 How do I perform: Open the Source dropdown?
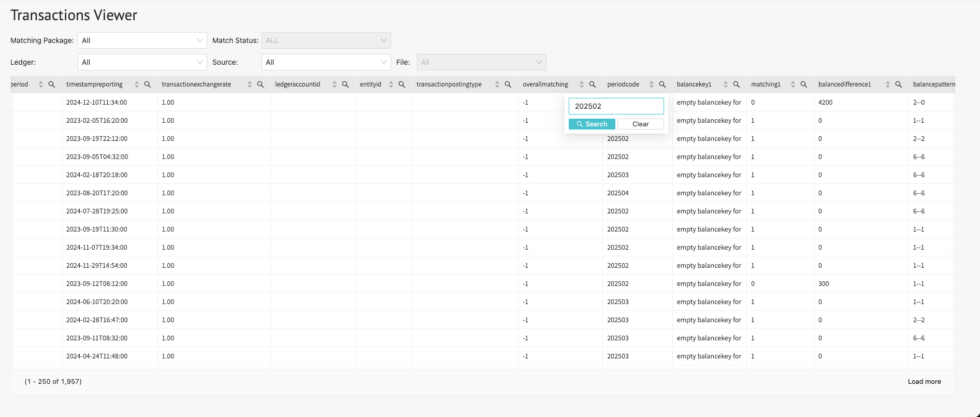tap(326, 62)
